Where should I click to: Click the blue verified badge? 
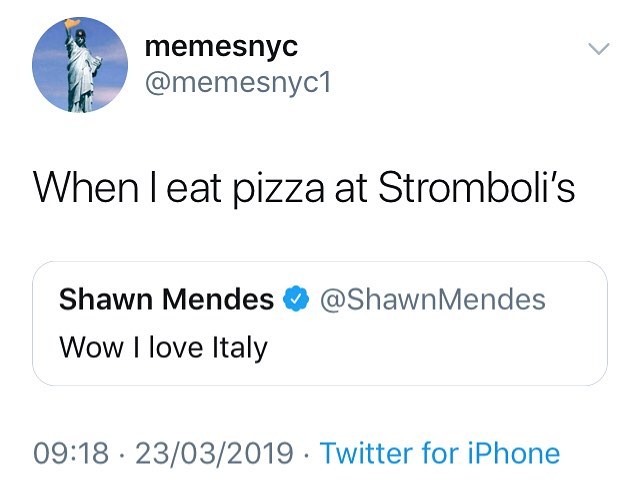(297, 299)
